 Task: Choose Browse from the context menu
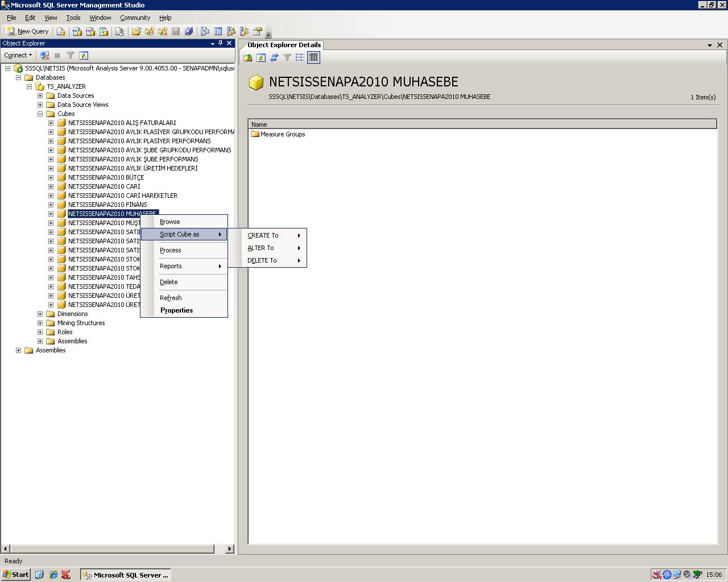pos(184,222)
